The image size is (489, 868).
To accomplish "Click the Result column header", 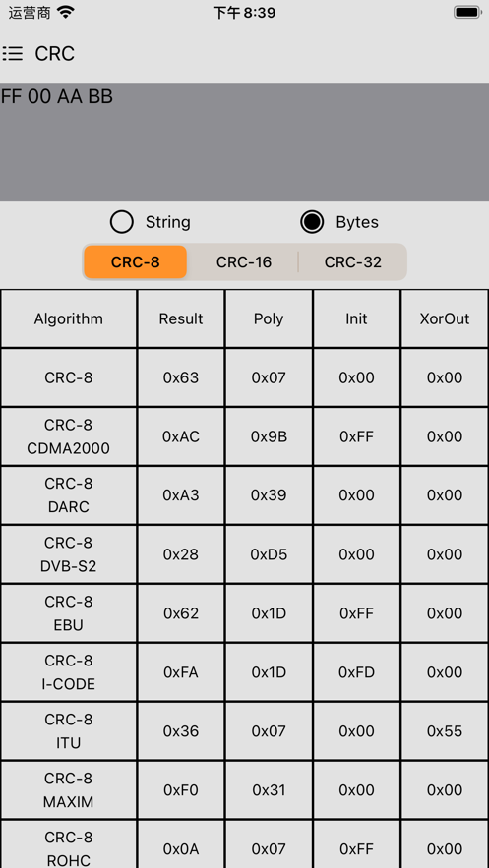I will [181, 318].
